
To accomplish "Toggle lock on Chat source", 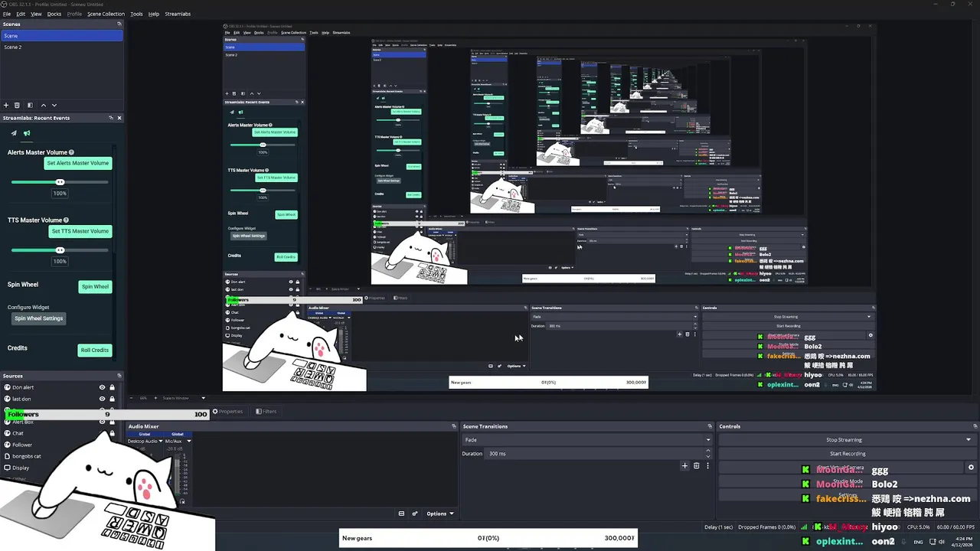I will tap(112, 433).
